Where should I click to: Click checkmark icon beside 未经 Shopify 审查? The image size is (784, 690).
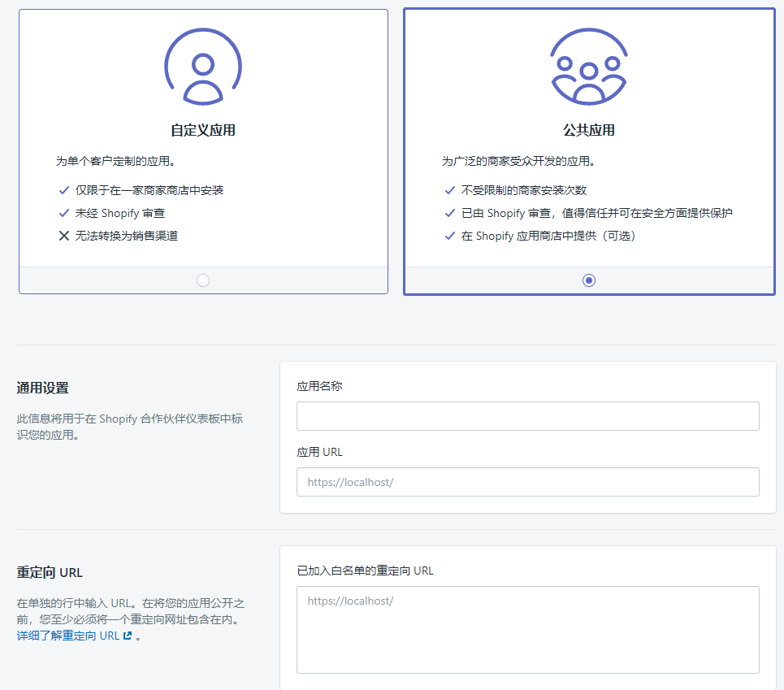pos(64,213)
